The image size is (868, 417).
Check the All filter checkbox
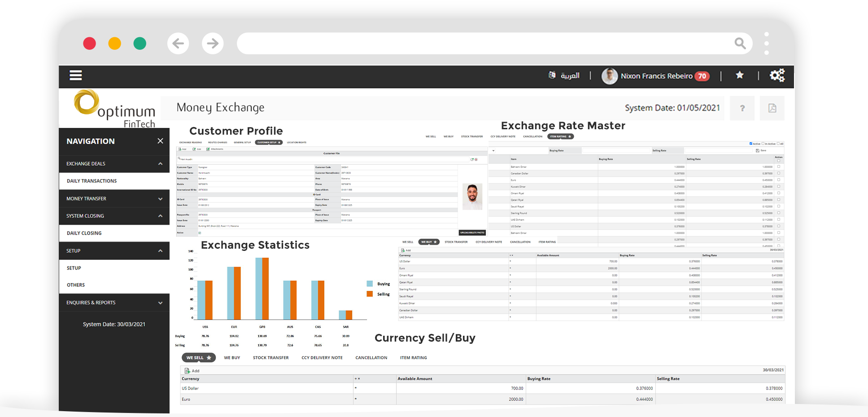778,144
